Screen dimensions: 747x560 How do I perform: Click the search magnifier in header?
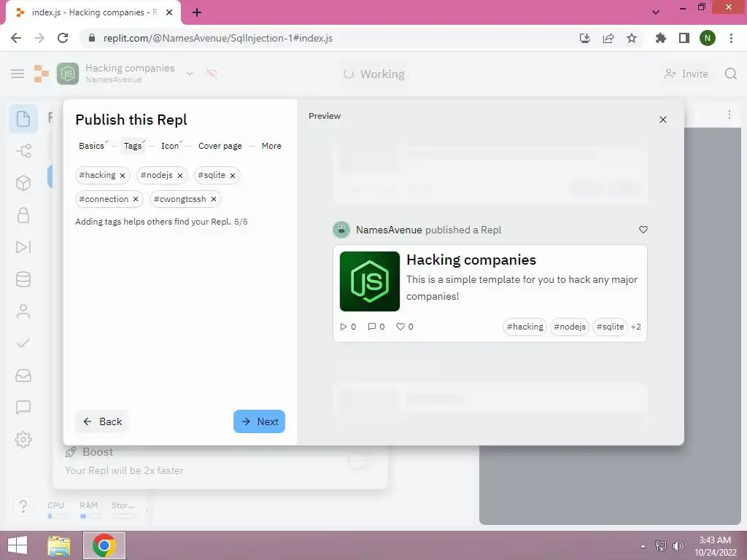731,74
